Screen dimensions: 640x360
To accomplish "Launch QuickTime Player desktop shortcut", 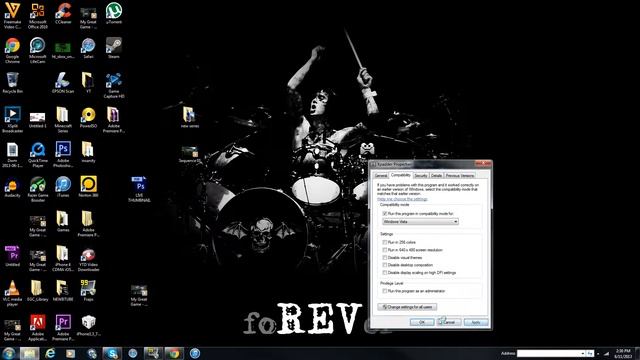I will [38, 154].
